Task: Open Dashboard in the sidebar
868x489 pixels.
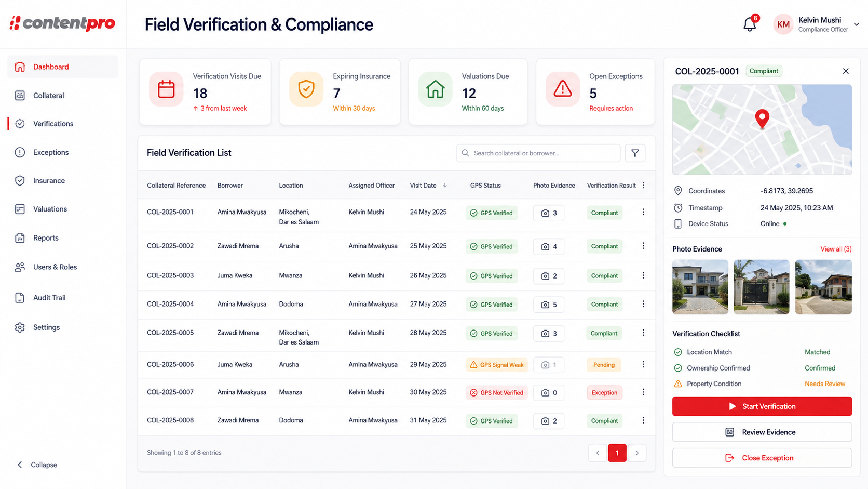Action: [63, 67]
